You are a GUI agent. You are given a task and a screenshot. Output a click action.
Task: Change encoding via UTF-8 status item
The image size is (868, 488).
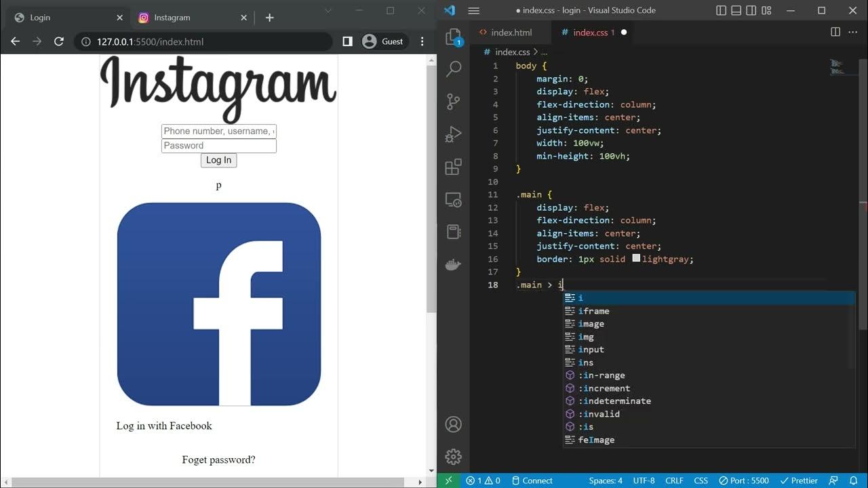tap(644, 481)
